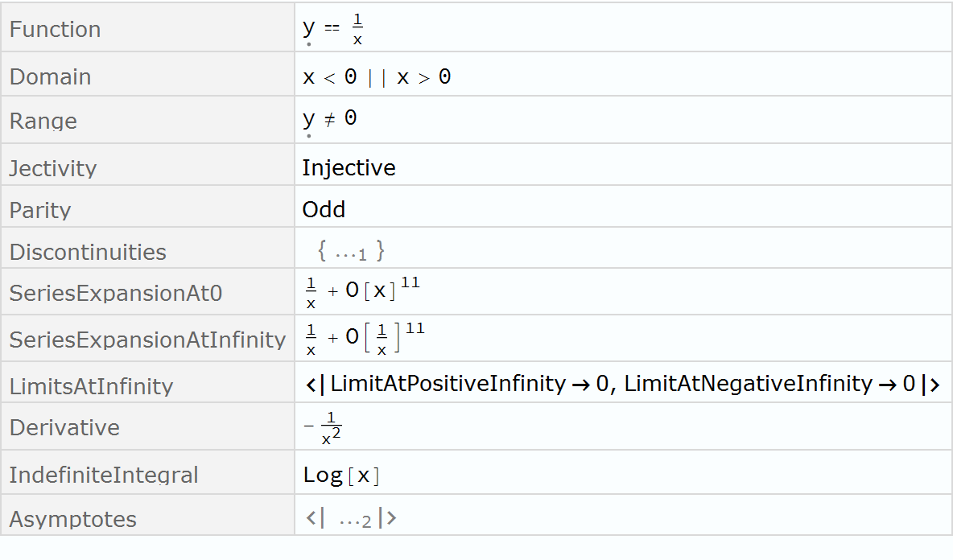Click the IndefiniteIntegral label

click(104, 475)
